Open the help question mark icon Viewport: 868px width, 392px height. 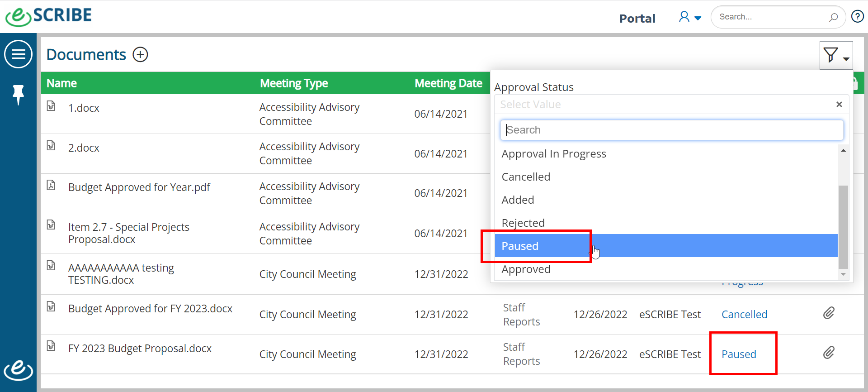click(858, 17)
